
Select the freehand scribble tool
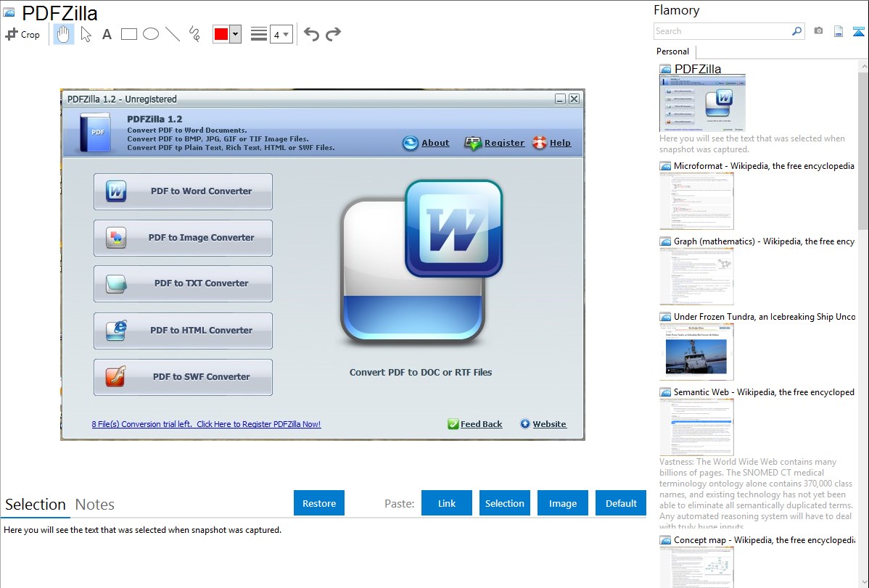(194, 34)
